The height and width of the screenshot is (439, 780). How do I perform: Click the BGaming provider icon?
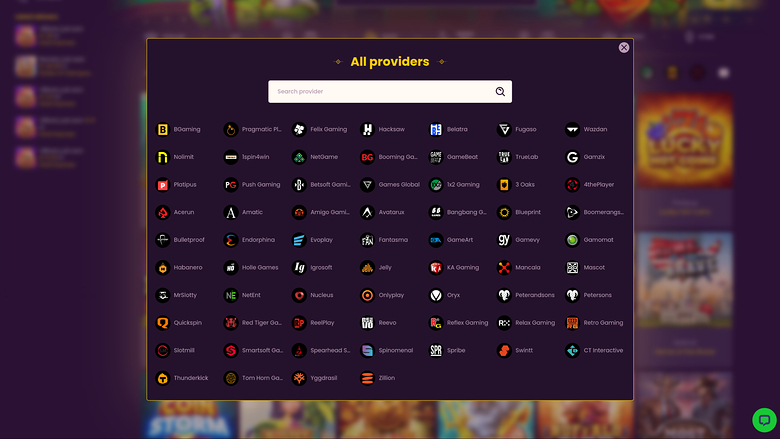coord(163,130)
